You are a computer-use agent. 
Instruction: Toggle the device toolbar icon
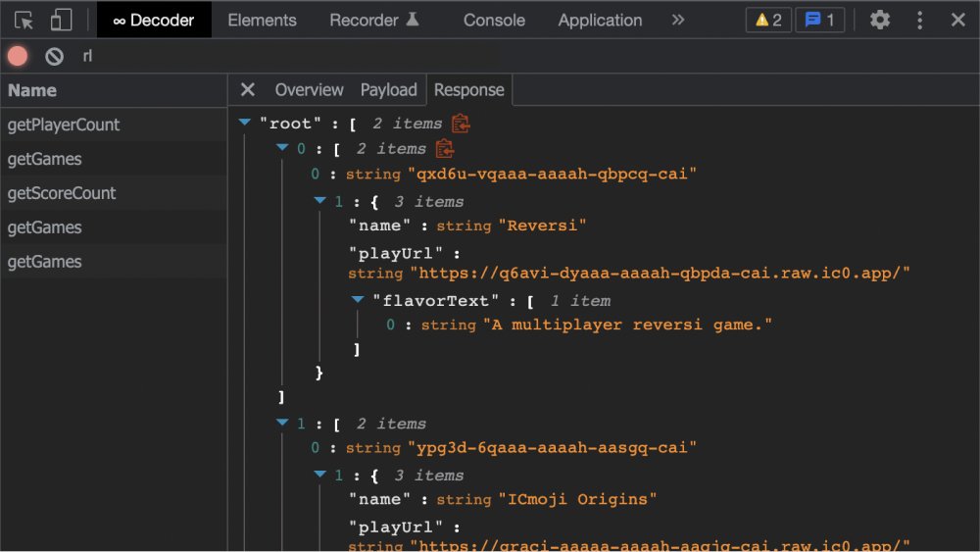[61, 20]
